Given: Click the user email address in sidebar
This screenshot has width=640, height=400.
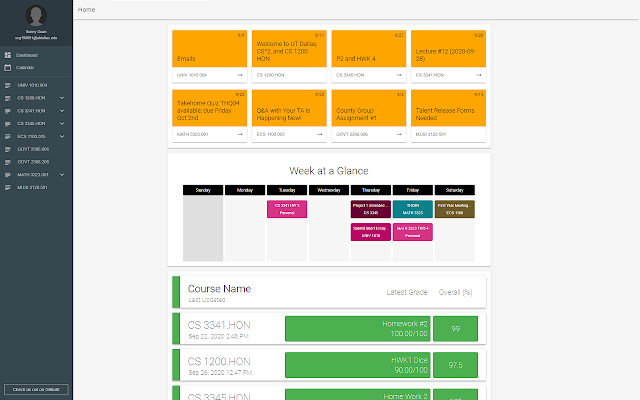Looking at the screenshot, I should pyautogui.click(x=36, y=38).
